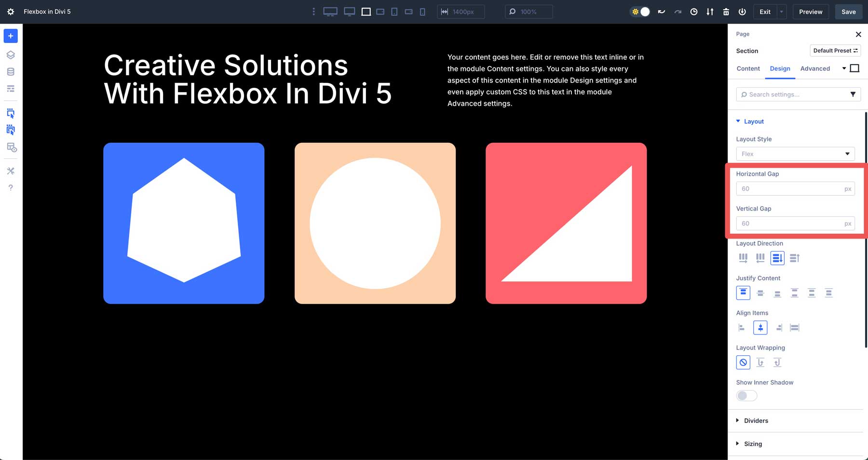Open editing History via the clock icon
The width and height of the screenshot is (868, 460).
694,11
